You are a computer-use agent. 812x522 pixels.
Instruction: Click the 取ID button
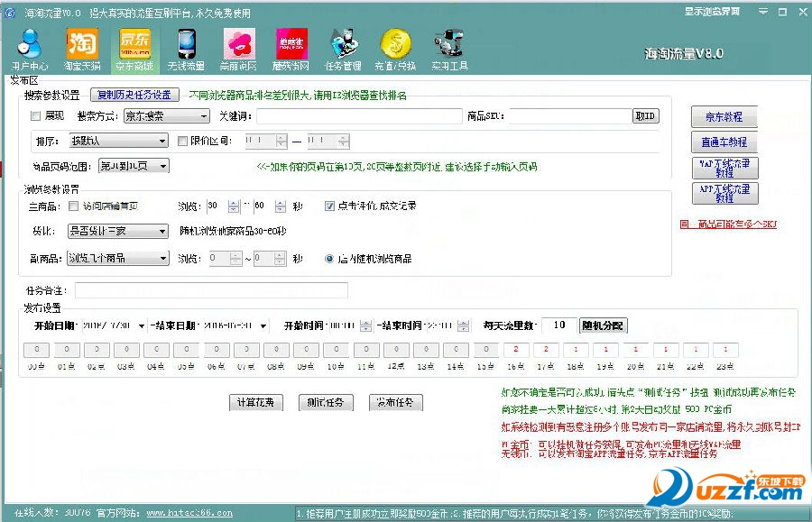(646, 116)
